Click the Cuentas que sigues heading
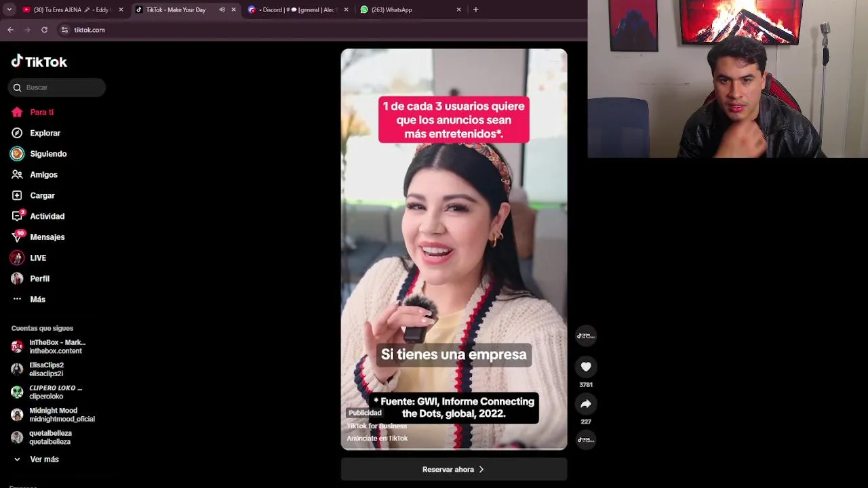The height and width of the screenshot is (488, 868). click(x=42, y=329)
